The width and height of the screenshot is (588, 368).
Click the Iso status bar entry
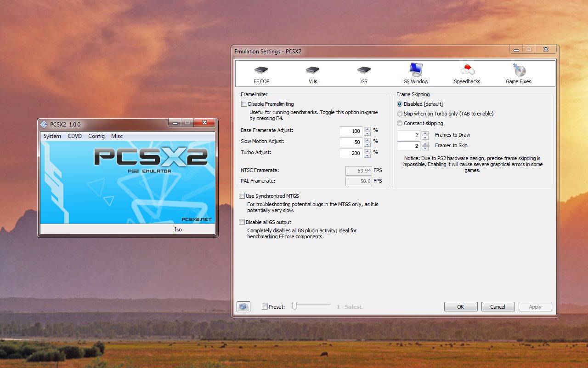(193, 230)
